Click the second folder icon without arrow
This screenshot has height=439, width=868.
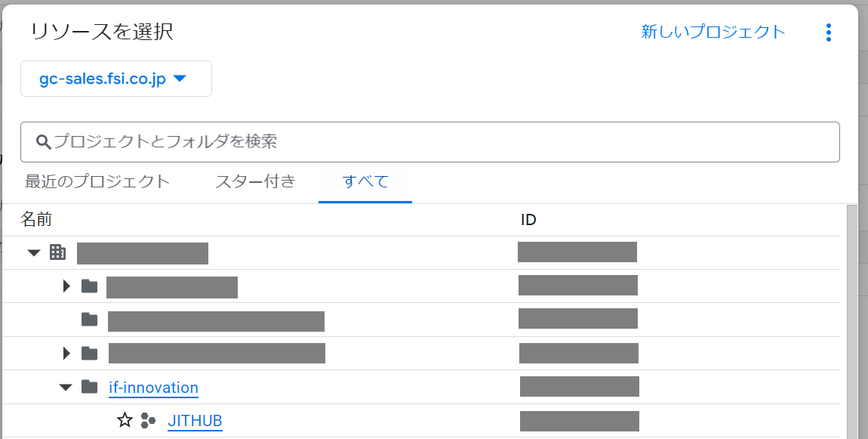pyautogui.click(x=90, y=319)
